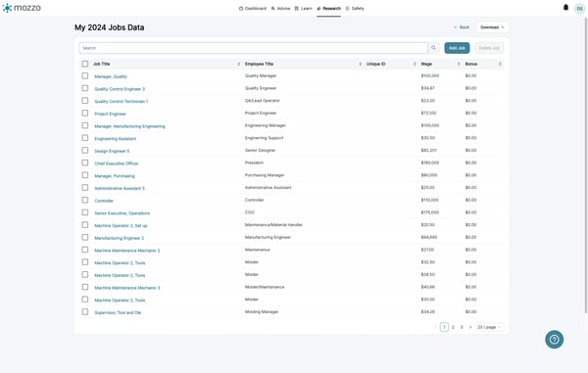The image size is (588, 373).
Task: Check the Quality Control Engineer 3 checkbox
Action: point(85,88)
